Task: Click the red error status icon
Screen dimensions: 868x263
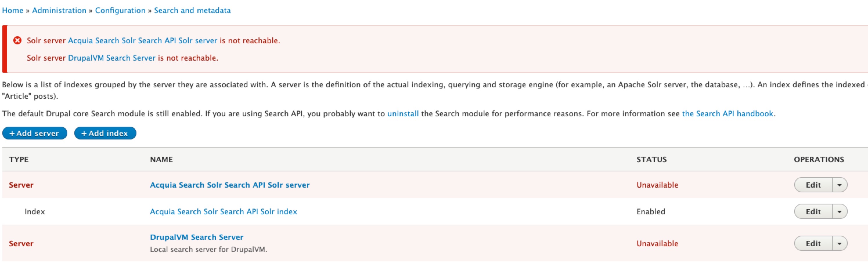Action: tap(17, 40)
